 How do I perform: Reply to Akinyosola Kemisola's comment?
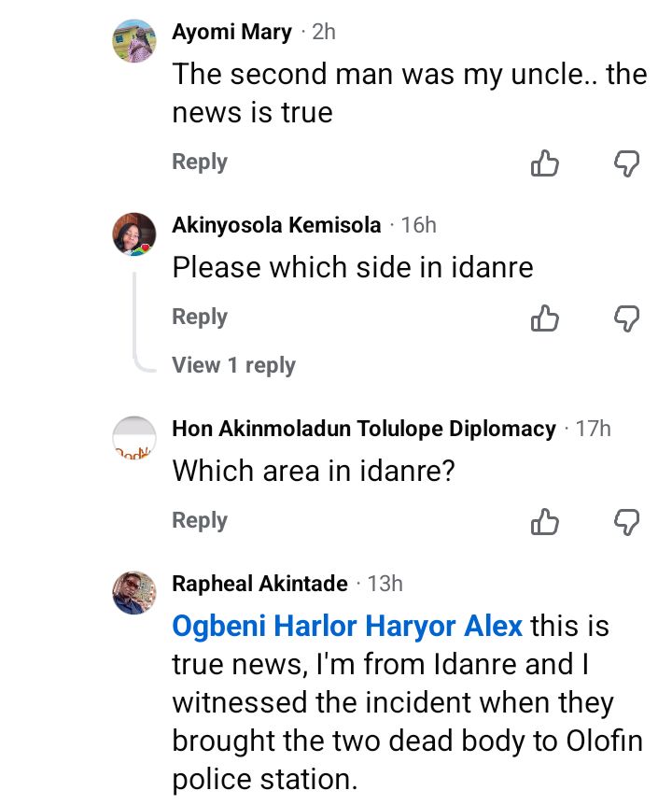coord(200,318)
